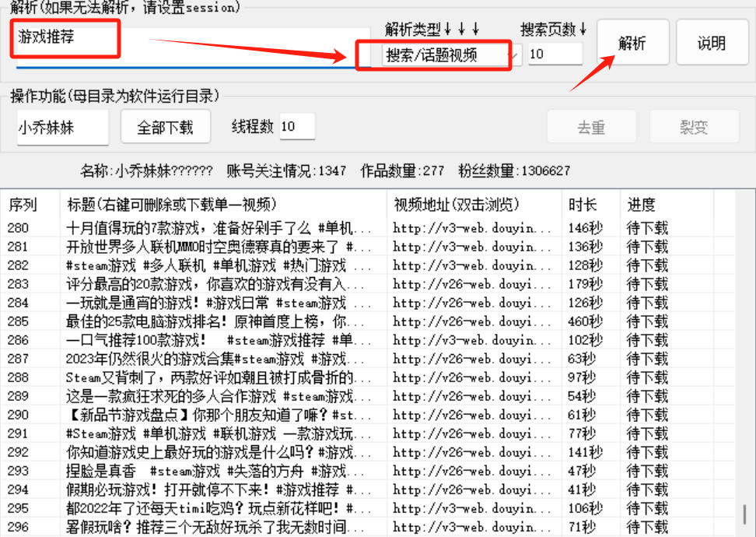This screenshot has width=756, height=537.
Task: Click the 待下载 status in row 296
Action: click(x=647, y=527)
